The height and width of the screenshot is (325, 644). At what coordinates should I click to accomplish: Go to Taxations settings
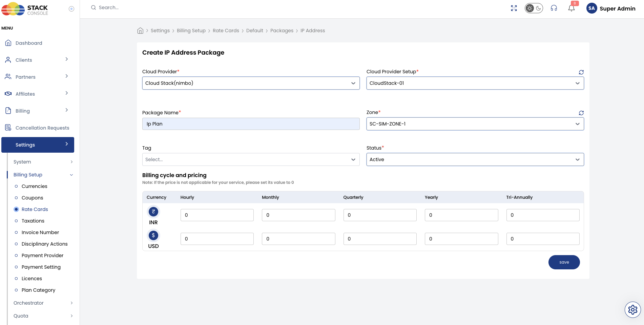pos(33,221)
